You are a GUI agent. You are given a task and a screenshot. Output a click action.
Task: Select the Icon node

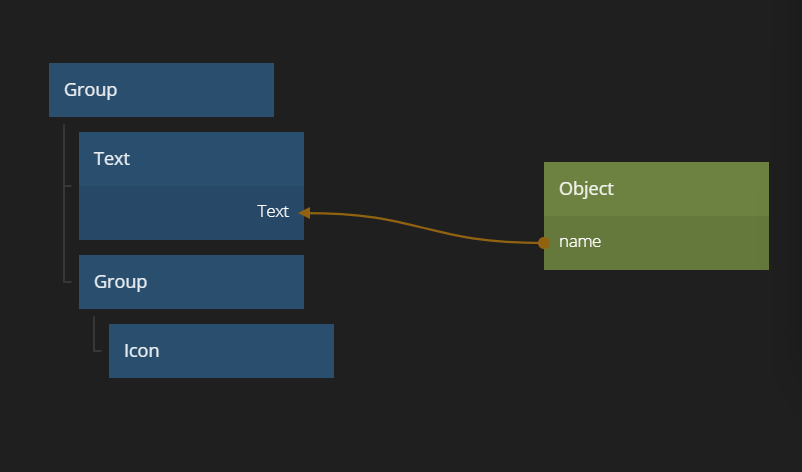[220, 351]
